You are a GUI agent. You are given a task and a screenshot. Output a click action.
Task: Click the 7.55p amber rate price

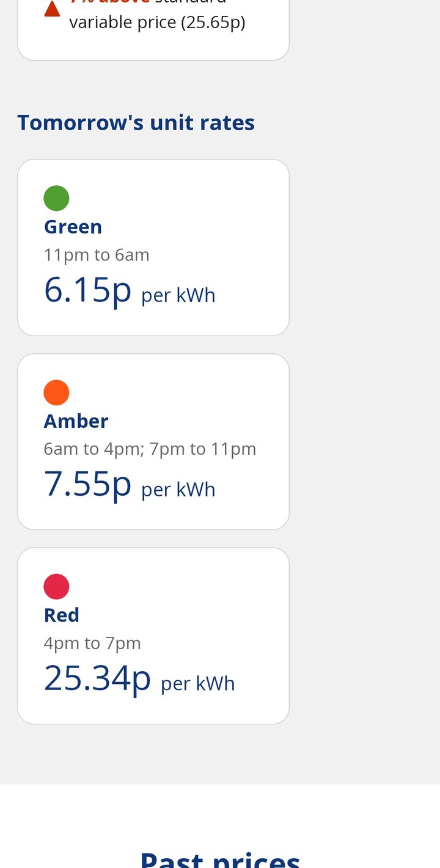pyautogui.click(x=87, y=484)
